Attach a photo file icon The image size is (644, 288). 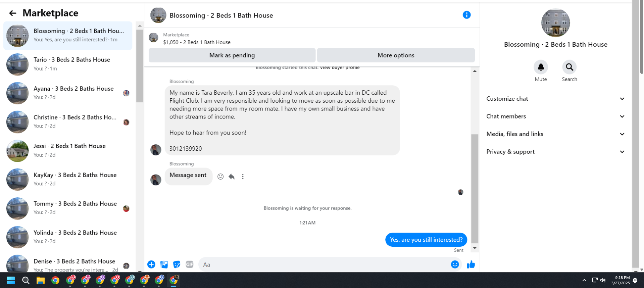click(x=164, y=265)
